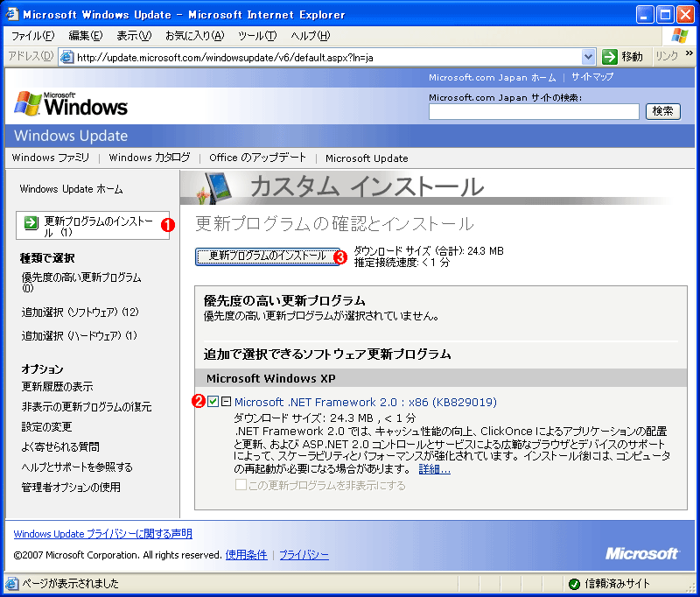Select the Microsoft Update navigation tab

point(368,158)
